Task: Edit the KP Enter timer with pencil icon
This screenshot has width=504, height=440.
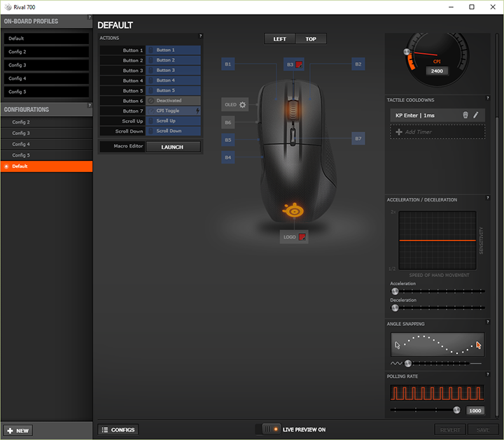Action: coord(476,115)
